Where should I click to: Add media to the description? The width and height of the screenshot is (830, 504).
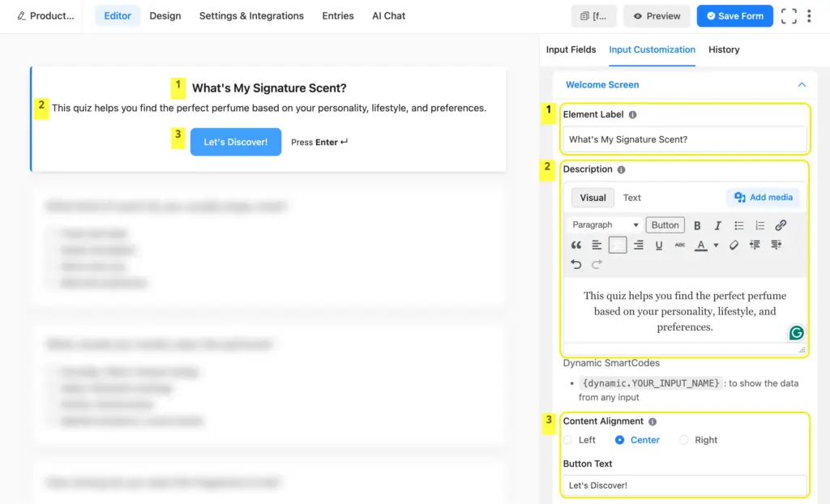click(x=763, y=198)
